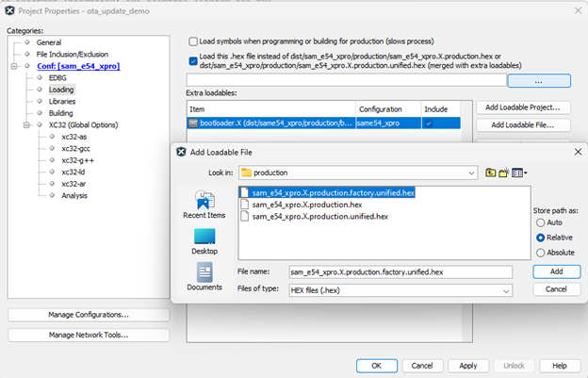The image size is (588, 378).
Task: Open Documents shortcut
Action: 204,277
